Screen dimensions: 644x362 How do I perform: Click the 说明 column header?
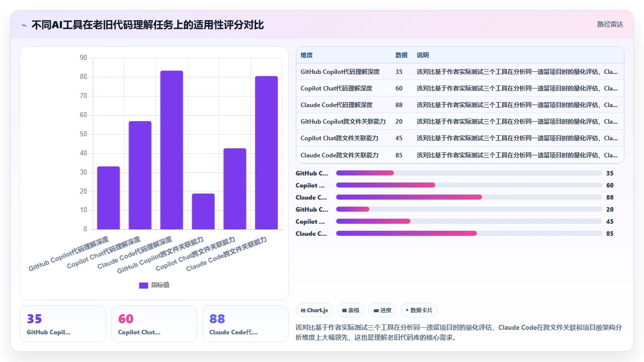click(x=423, y=55)
